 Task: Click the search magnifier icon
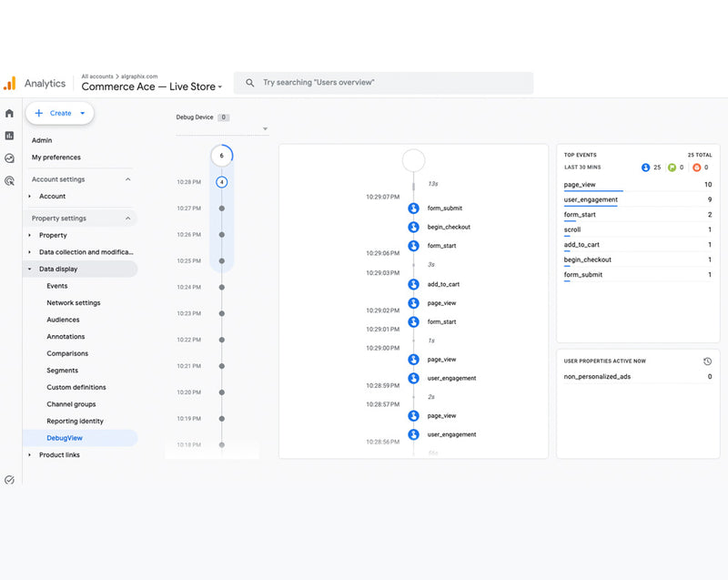249,83
